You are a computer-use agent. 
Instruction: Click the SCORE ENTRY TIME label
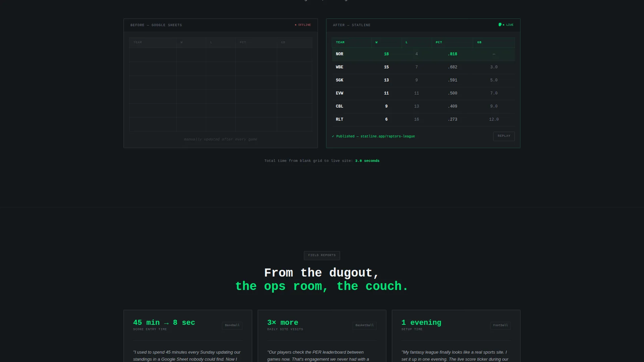[x=150, y=329]
